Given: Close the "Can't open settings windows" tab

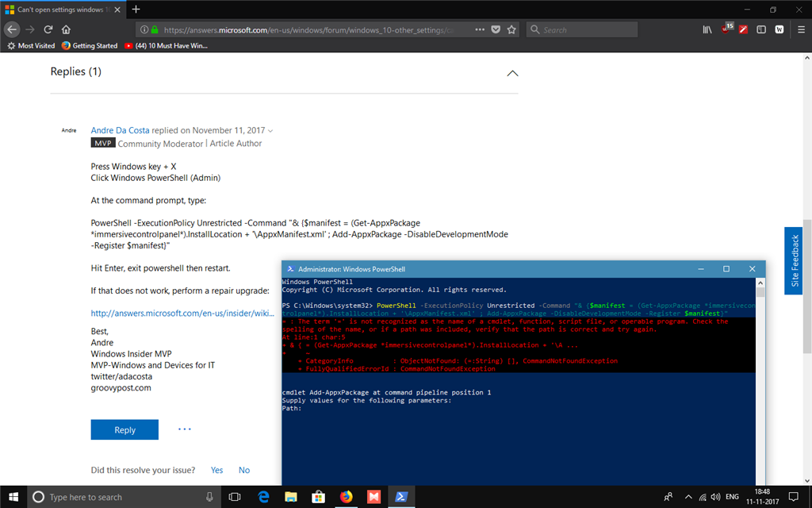Looking at the screenshot, I should click(117, 10).
